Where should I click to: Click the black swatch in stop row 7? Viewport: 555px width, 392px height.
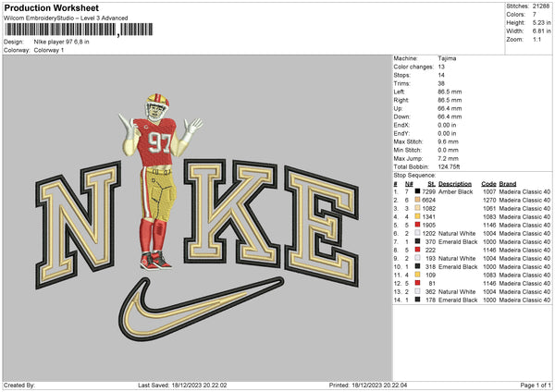[x=418, y=241]
